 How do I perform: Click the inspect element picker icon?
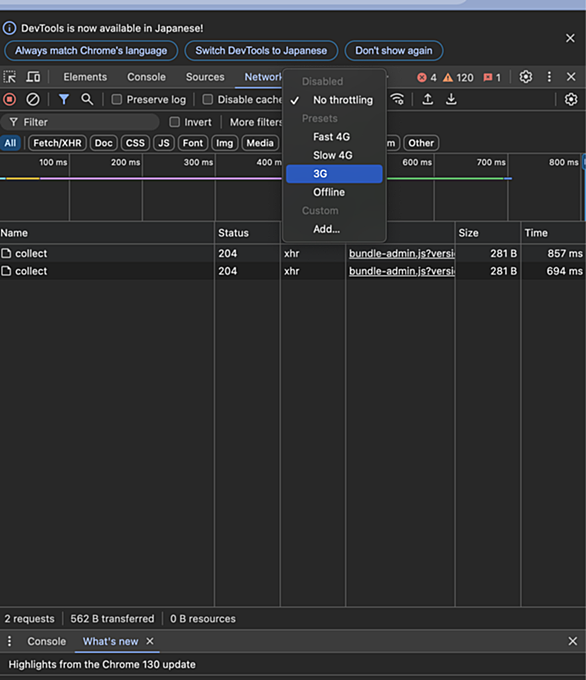(10, 77)
